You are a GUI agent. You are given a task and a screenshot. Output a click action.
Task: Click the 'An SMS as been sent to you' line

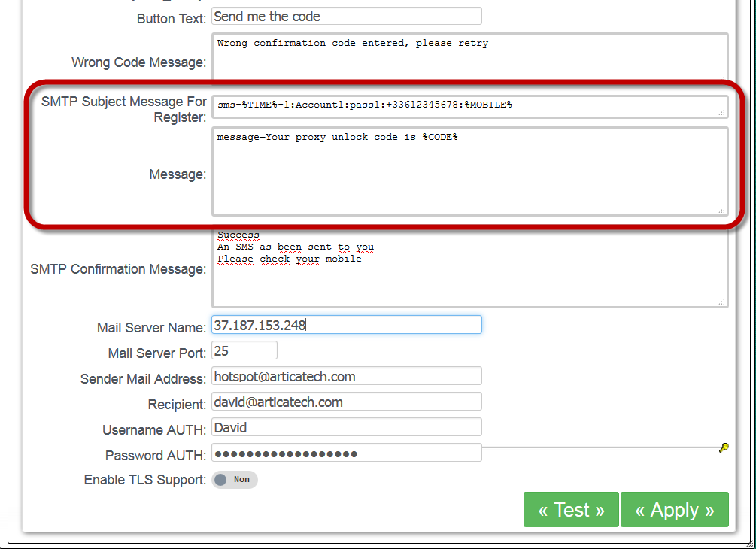pos(296,247)
